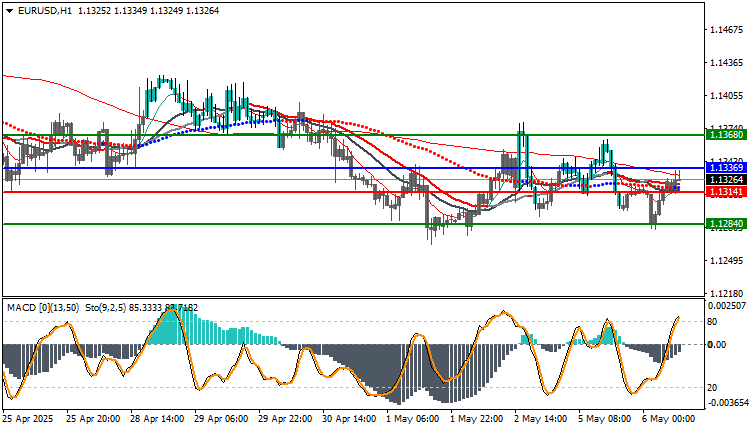Select the upper green horizontal line at 1.13680
This screenshot has width=750, height=430.
(x=353, y=135)
